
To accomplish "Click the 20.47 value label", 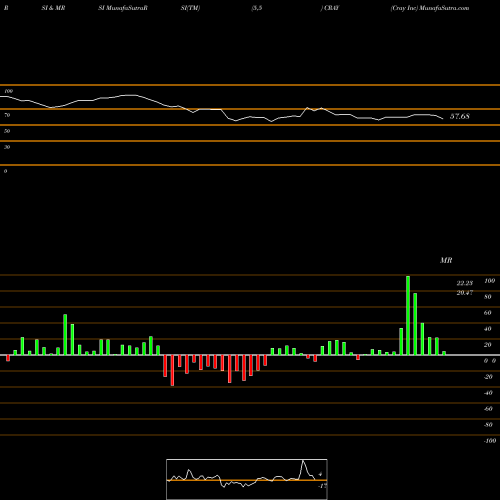I will [x=465, y=293].
